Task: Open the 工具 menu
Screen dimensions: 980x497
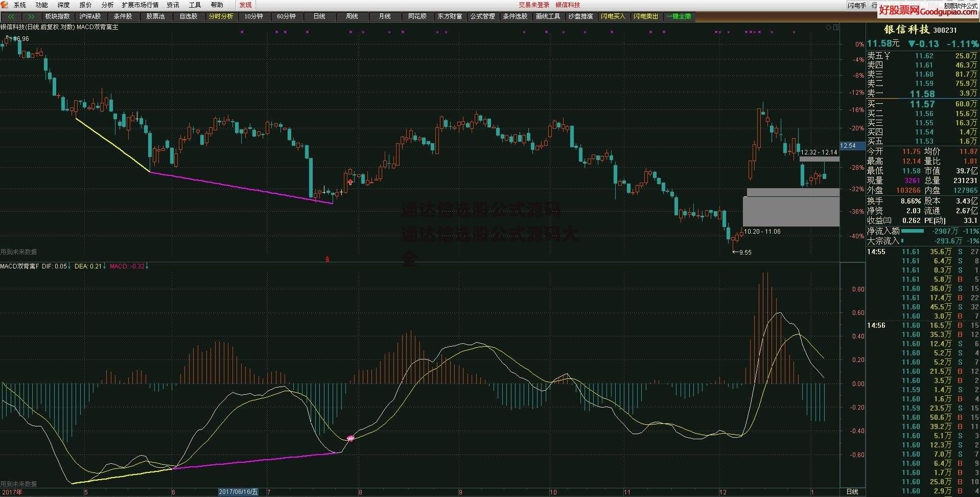Action: pos(195,5)
